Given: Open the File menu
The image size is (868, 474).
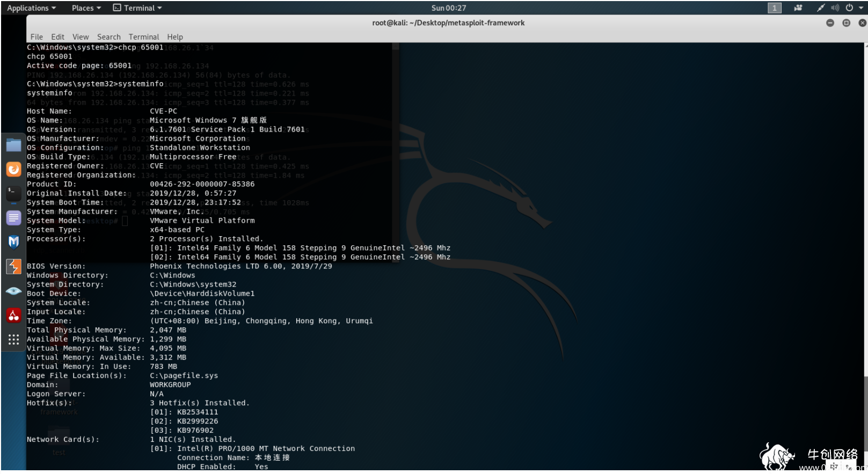Looking at the screenshot, I should (x=37, y=37).
